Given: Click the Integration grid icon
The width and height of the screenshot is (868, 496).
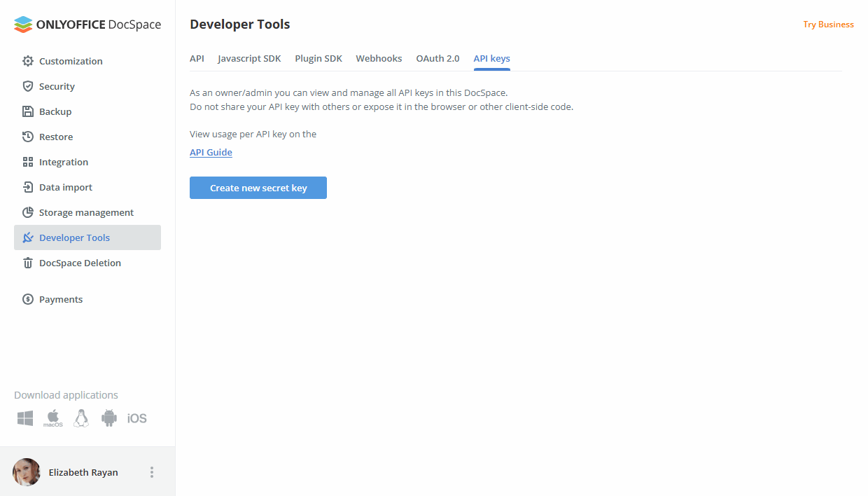Looking at the screenshot, I should [x=28, y=162].
